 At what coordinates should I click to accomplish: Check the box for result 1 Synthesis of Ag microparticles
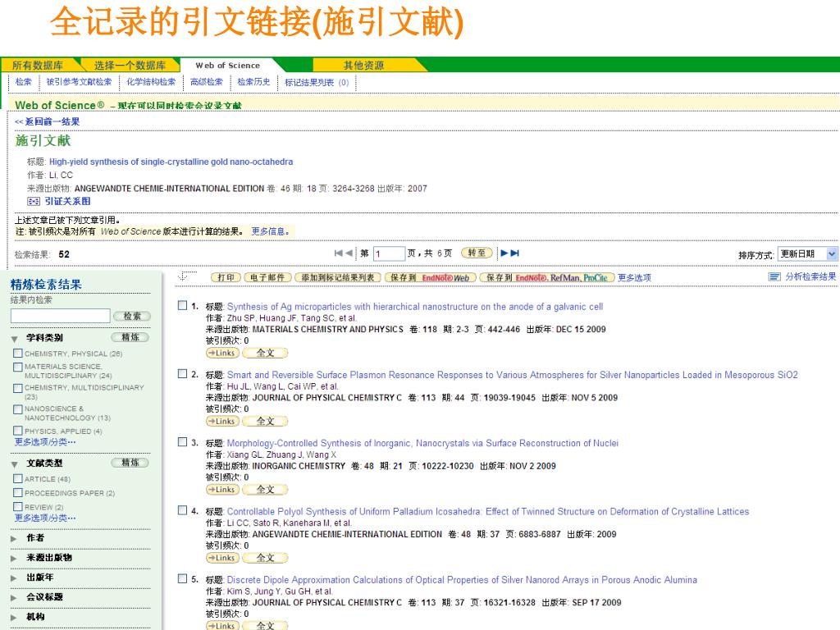(183, 305)
